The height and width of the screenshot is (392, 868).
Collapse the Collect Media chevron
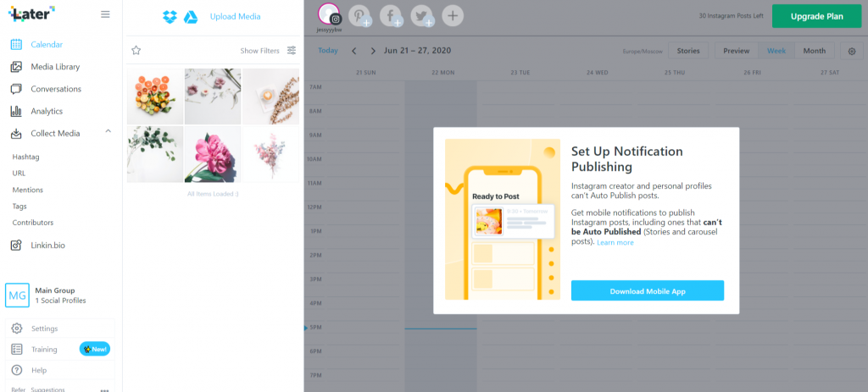tap(108, 131)
